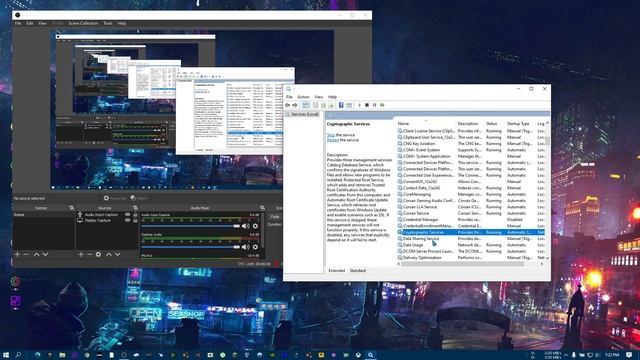Open the Help menu in Services window
Screen dimensions: 640x360
pyautogui.click(x=332, y=97)
